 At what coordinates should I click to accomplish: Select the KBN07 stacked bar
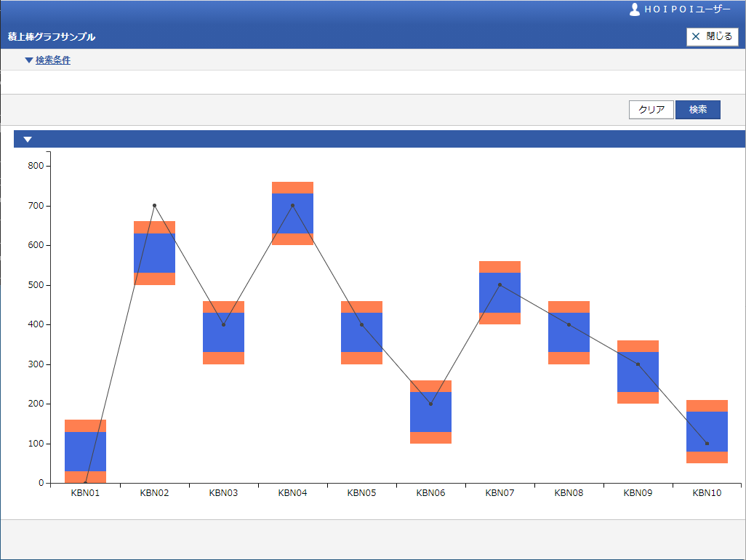tap(500, 292)
